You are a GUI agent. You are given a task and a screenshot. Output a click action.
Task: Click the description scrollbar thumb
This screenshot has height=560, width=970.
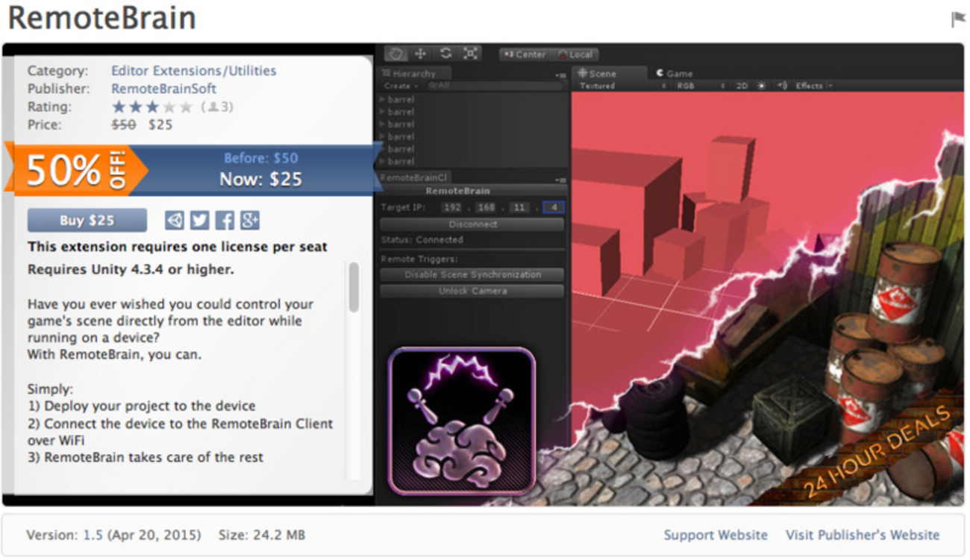tap(354, 287)
